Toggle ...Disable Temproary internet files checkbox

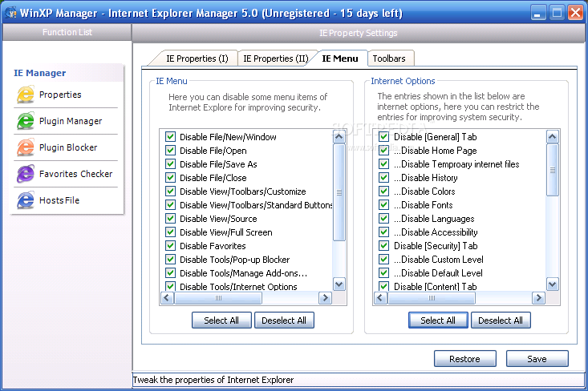(383, 164)
